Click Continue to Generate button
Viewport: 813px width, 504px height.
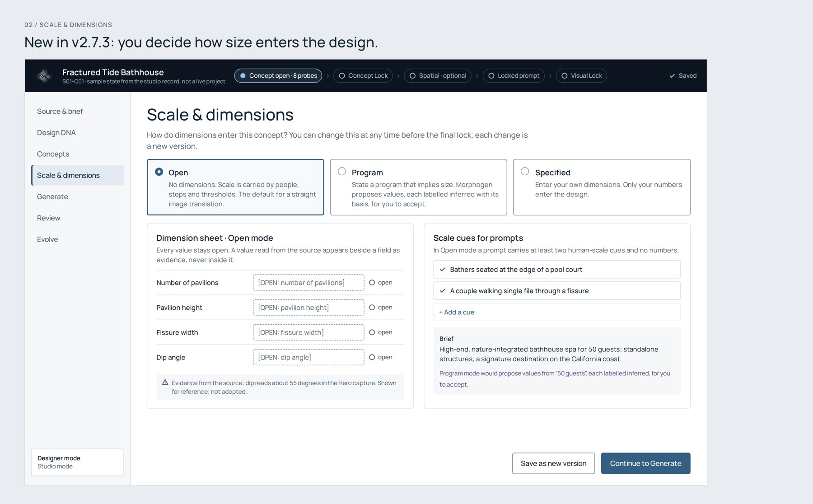[x=645, y=463]
